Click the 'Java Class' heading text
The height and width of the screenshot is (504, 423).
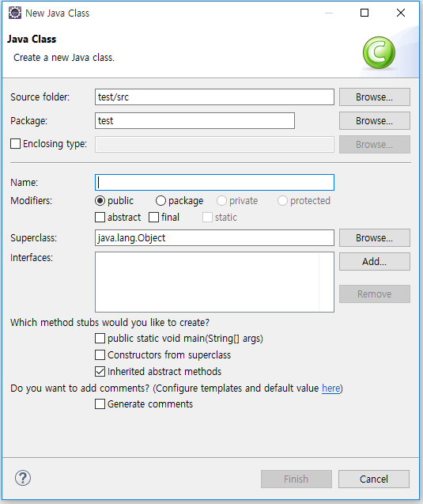(32, 39)
